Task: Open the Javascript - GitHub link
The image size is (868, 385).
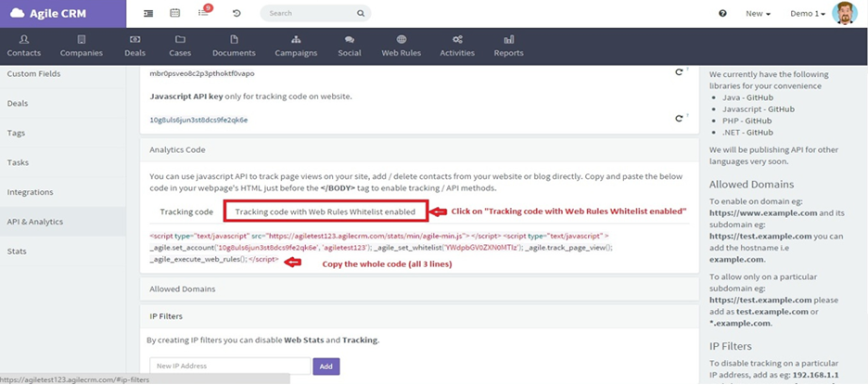Action: tap(759, 109)
